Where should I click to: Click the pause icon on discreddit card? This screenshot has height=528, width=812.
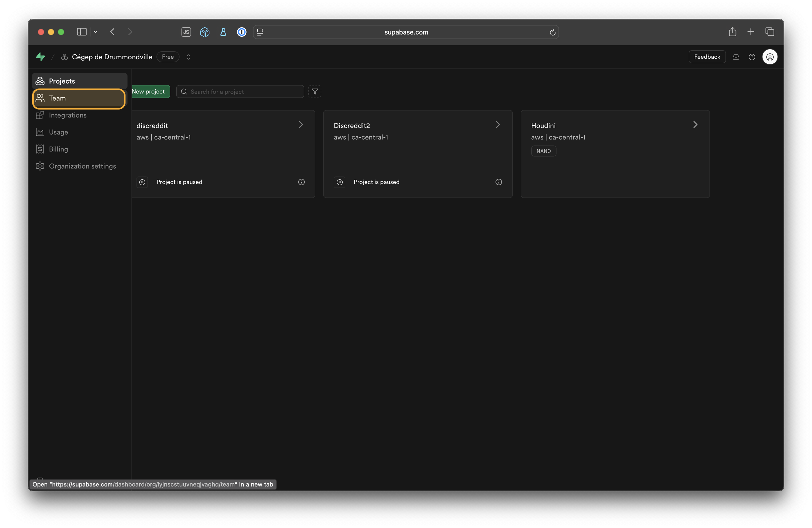[x=142, y=182]
